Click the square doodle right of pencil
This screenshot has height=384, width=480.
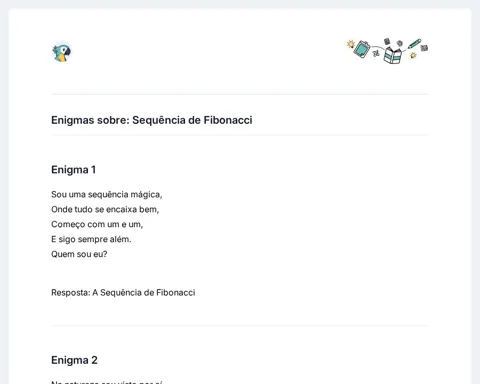[x=424, y=48]
